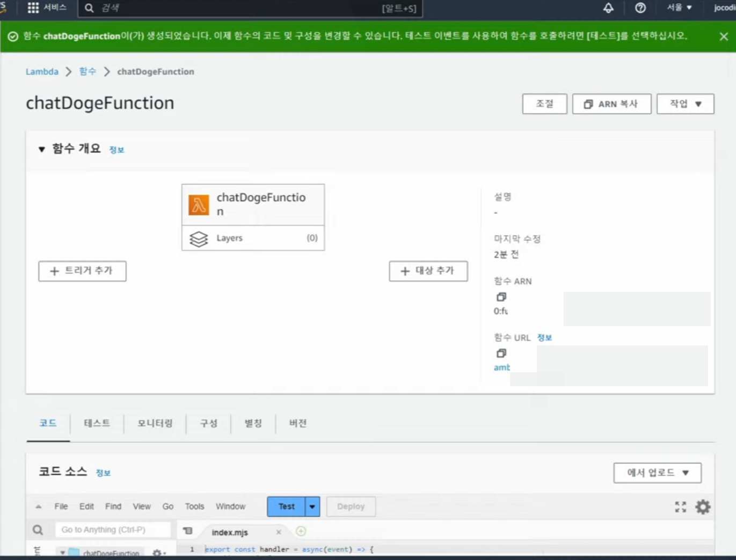Open the notifications bell
Screen dimensions: 736x560
click(608, 8)
